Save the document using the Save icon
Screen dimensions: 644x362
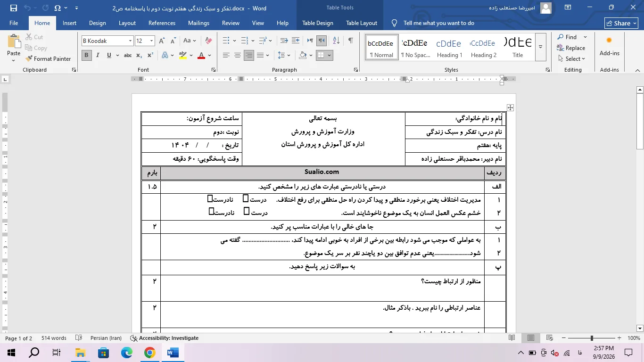click(x=13, y=8)
